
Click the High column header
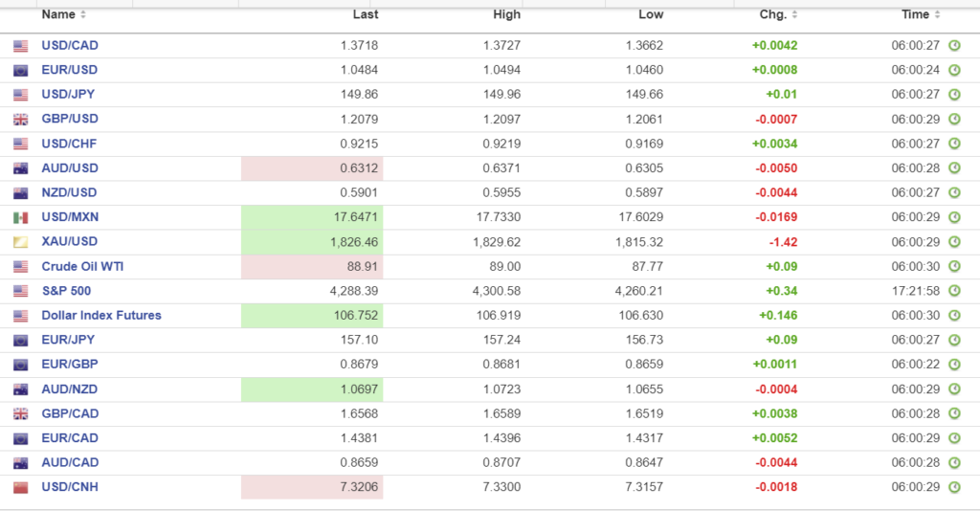tap(506, 15)
